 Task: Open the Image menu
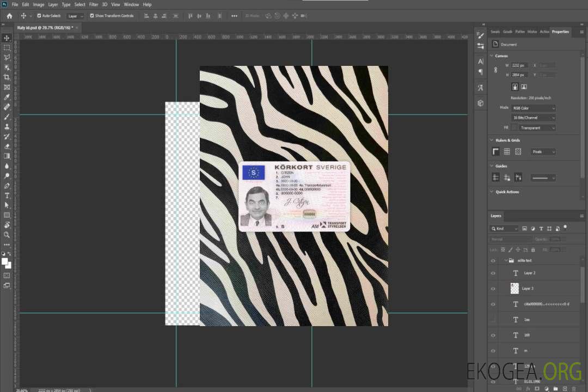[39, 4]
